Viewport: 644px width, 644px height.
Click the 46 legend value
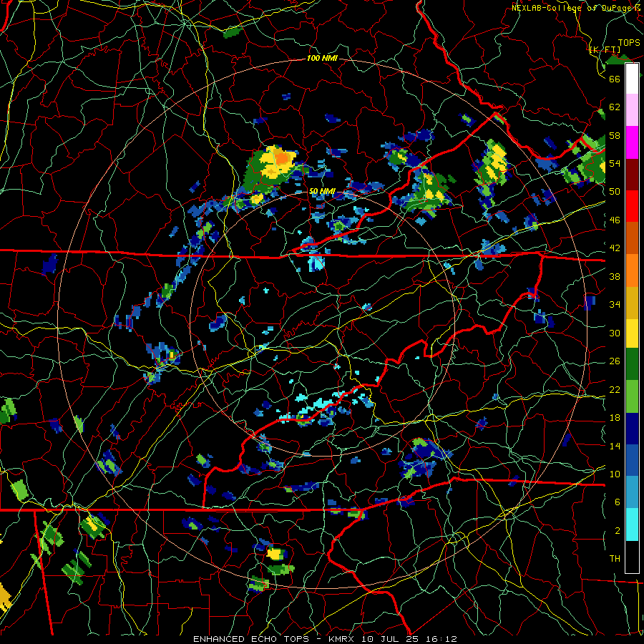[x=615, y=220]
